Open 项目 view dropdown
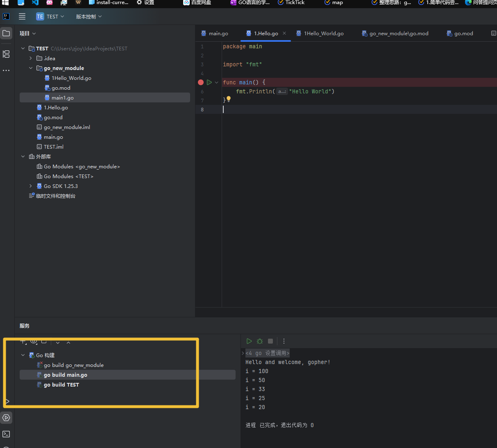 tap(28, 33)
